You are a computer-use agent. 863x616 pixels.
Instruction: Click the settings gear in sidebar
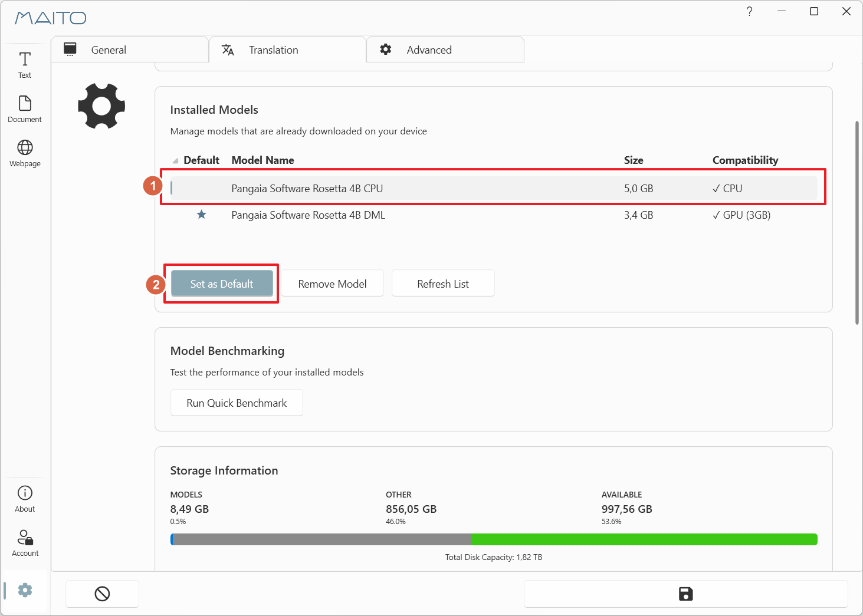(25, 590)
